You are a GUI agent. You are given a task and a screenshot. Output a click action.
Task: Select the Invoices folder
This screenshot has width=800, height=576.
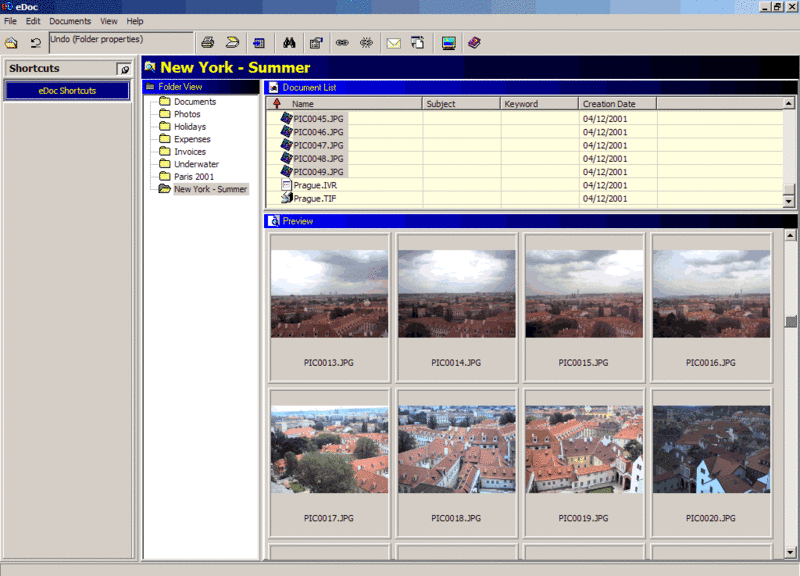pos(190,152)
